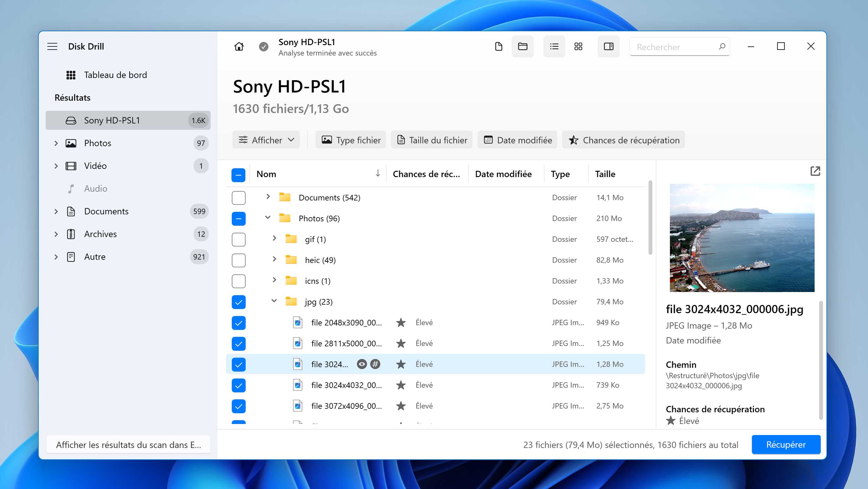The width and height of the screenshot is (868, 489).
Task: Open preview in external window icon
Action: [x=815, y=171]
